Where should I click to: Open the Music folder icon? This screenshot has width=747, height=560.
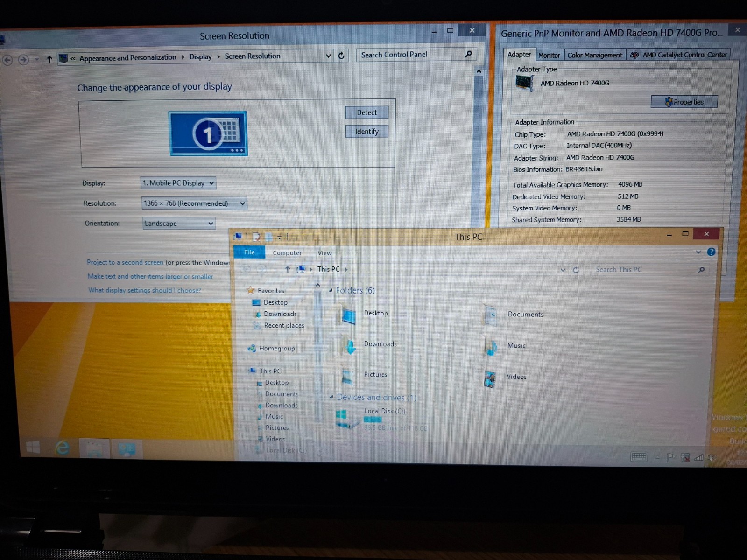tap(490, 347)
